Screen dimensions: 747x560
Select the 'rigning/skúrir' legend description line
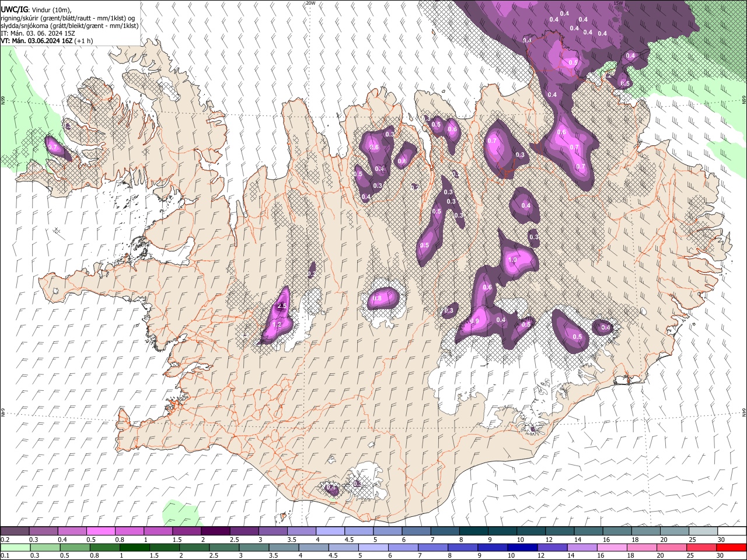pos(68,18)
